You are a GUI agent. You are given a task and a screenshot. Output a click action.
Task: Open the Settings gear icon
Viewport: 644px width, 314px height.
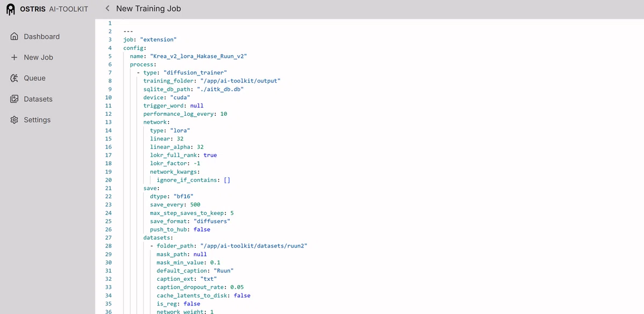(x=14, y=120)
